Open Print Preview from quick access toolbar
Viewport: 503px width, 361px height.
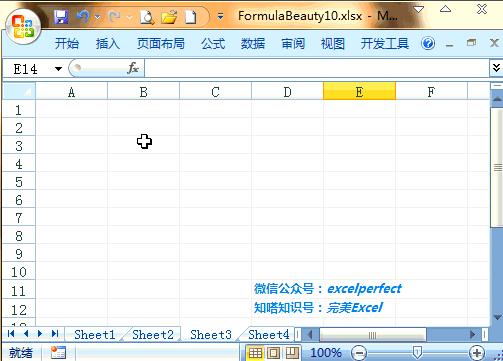tap(147, 17)
